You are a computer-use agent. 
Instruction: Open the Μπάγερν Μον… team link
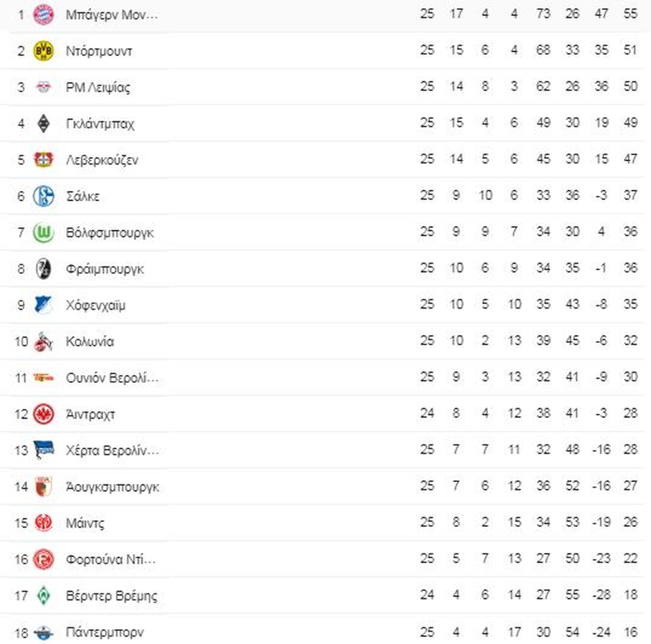click(x=112, y=15)
